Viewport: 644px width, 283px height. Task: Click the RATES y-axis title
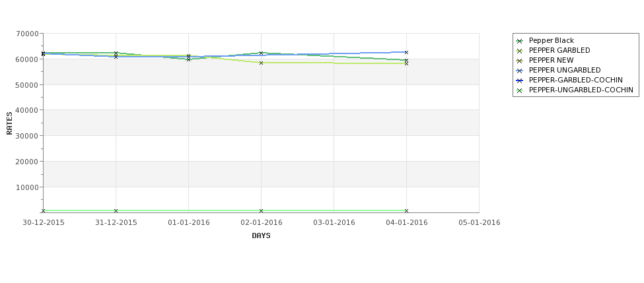pos(9,123)
